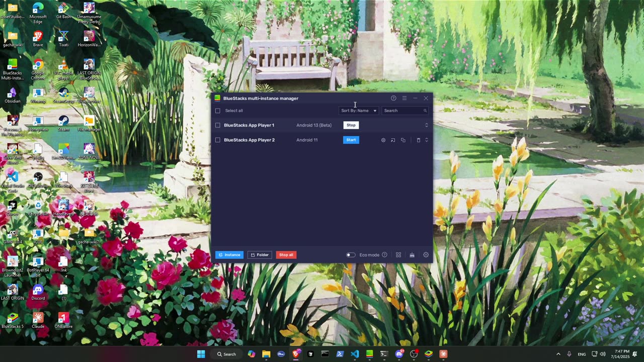This screenshot has height=362, width=644.
Task: Open Wireshark desktop icon
Action: [63, 179]
